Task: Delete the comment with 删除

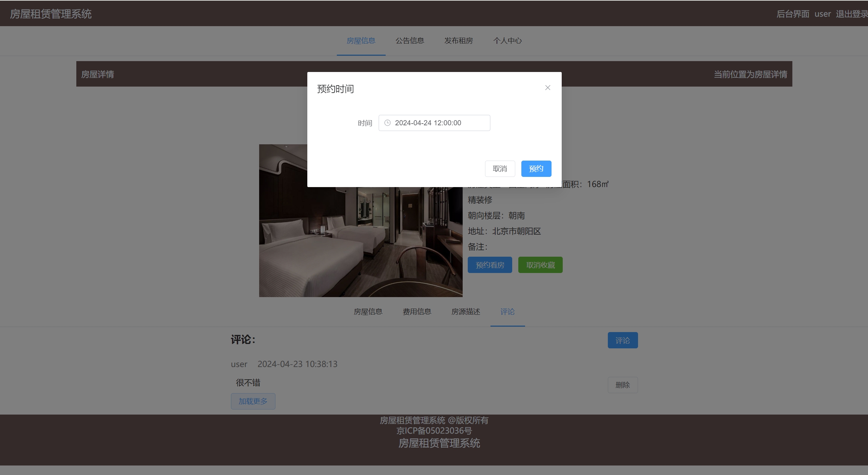Action: tap(622, 385)
